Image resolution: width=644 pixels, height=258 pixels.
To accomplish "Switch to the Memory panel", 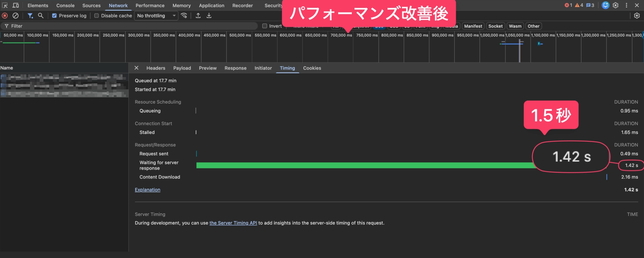I will [x=181, y=5].
